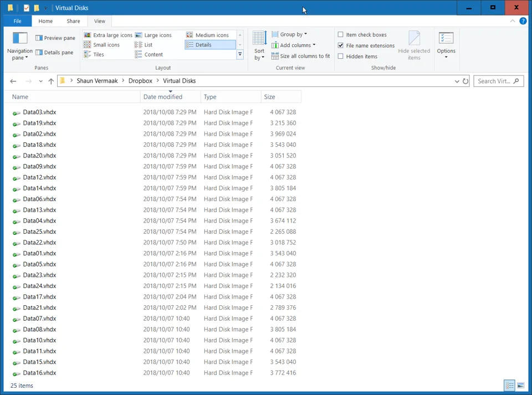Toggle the Details pane

[54, 52]
